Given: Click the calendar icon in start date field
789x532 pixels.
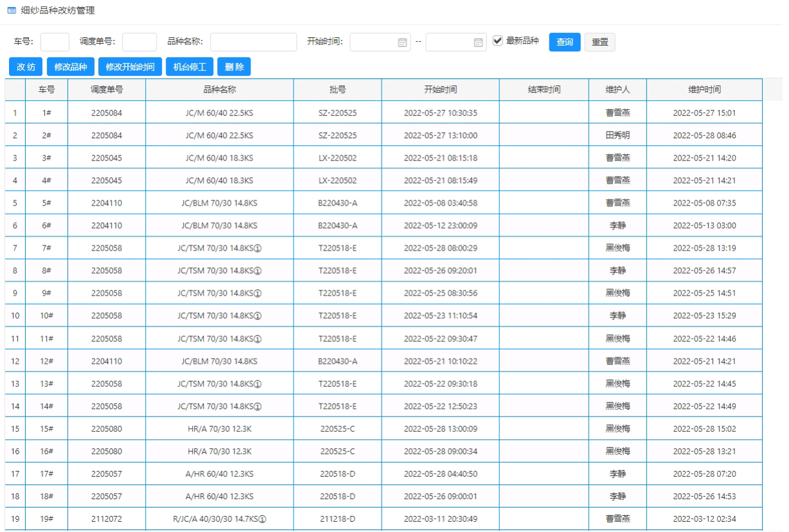Looking at the screenshot, I should 403,42.
